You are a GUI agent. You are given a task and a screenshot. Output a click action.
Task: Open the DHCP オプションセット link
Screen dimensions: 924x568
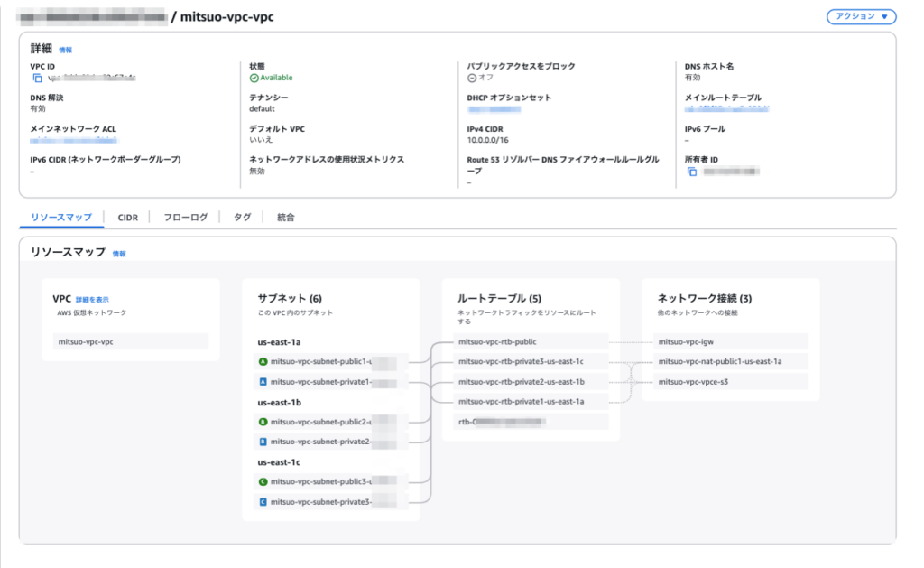(496, 111)
